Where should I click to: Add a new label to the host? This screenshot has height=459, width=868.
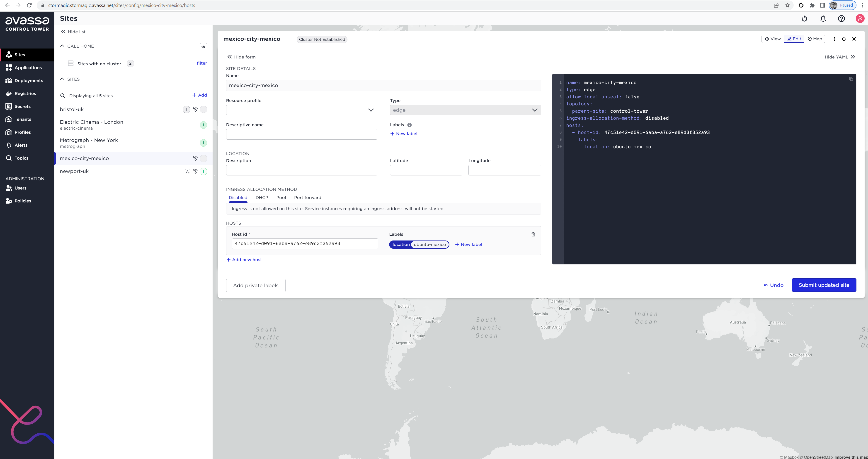click(469, 245)
